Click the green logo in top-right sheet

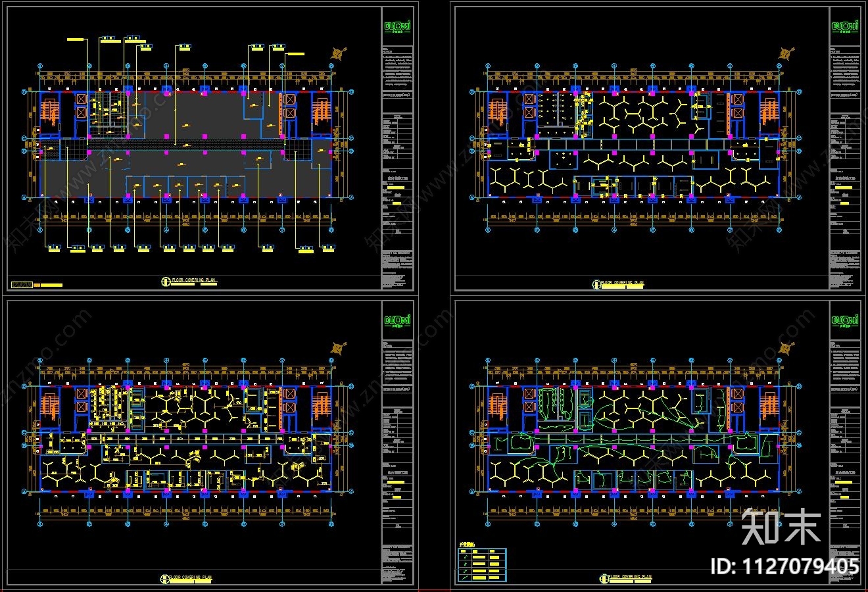(844, 26)
